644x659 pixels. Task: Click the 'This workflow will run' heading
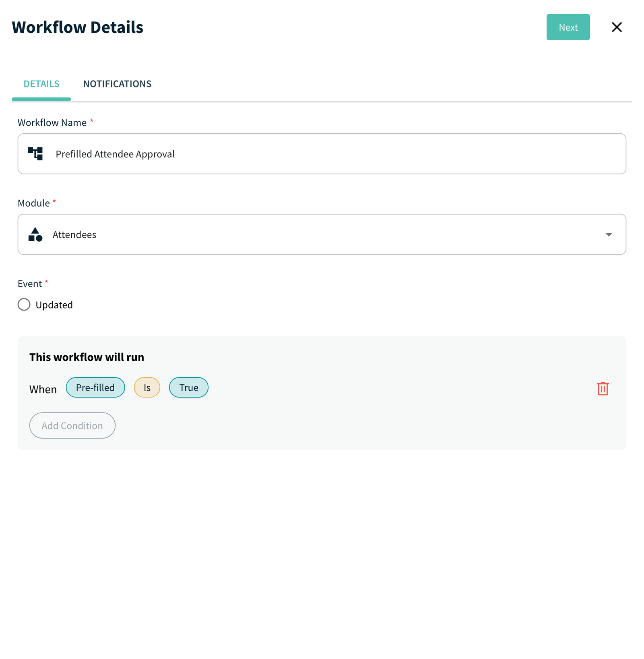click(87, 357)
